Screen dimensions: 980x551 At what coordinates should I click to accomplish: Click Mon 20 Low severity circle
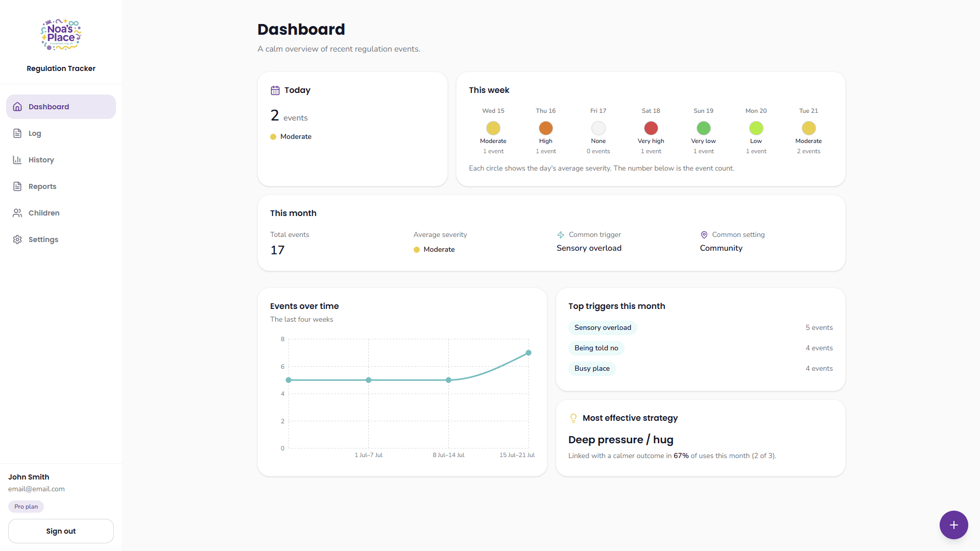pyautogui.click(x=756, y=128)
